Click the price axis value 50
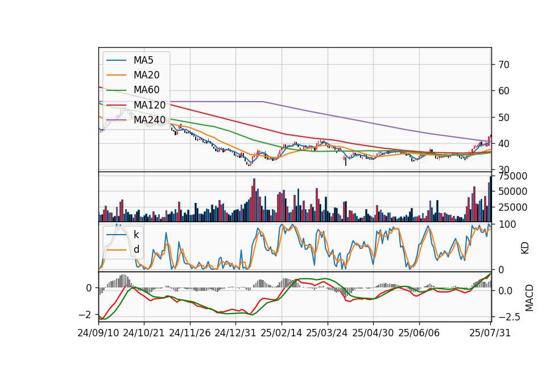 pyautogui.click(x=503, y=117)
